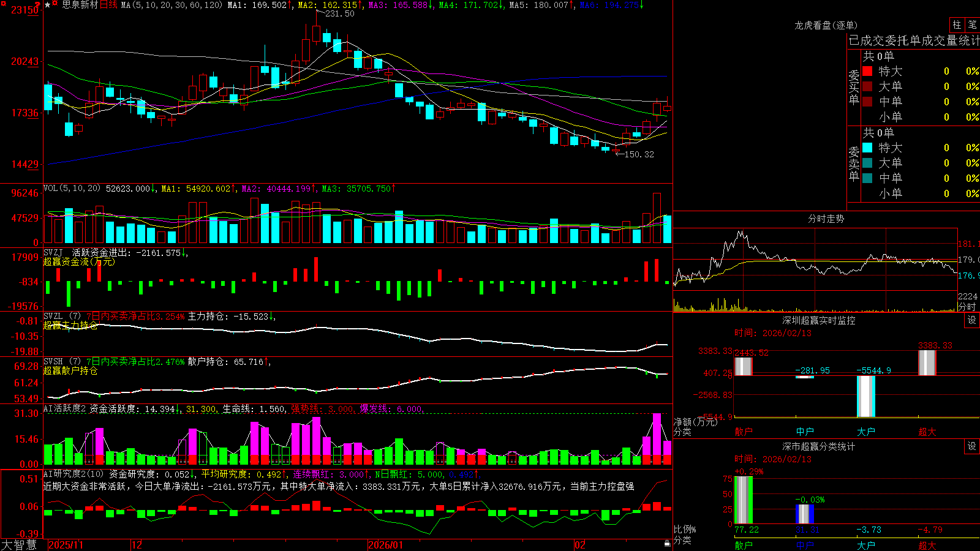Click the 大户 bar showing -5544.9
The height and width of the screenshot is (551, 980).
pyautogui.click(x=865, y=396)
